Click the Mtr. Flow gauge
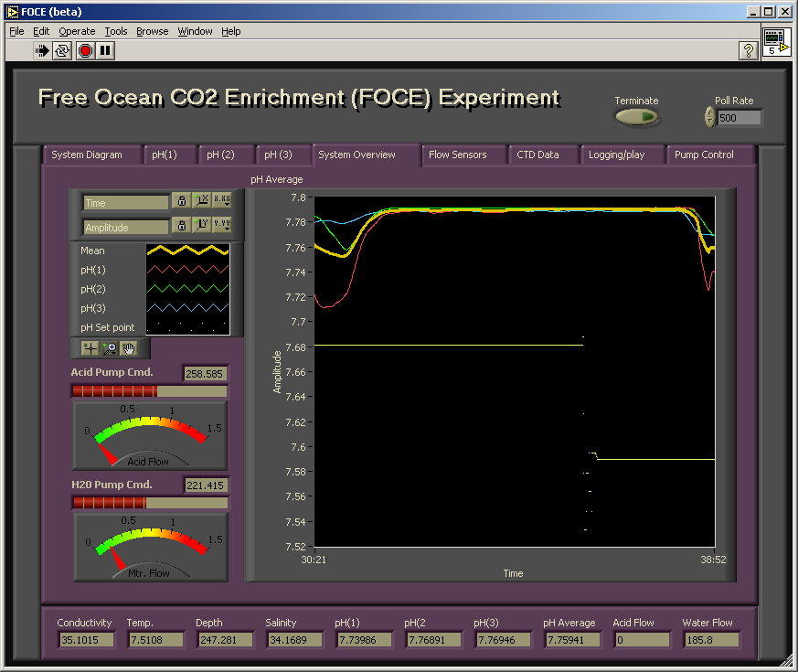798x672 pixels. click(151, 548)
